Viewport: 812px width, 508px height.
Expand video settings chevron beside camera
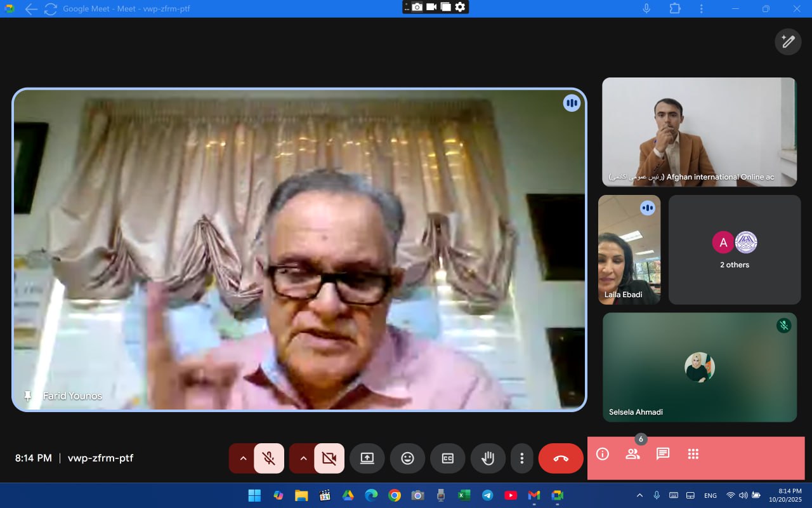303,458
